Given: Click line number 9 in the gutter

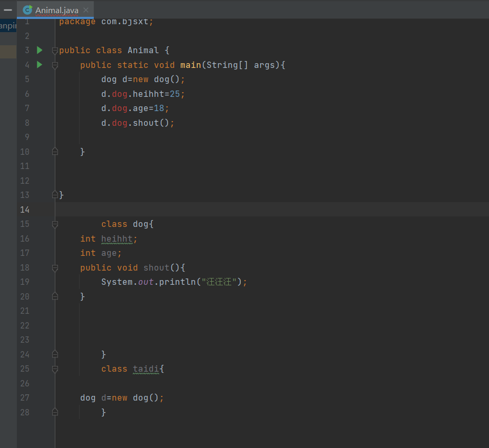Looking at the screenshot, I should pyautogui.click(x=27, y=137).
